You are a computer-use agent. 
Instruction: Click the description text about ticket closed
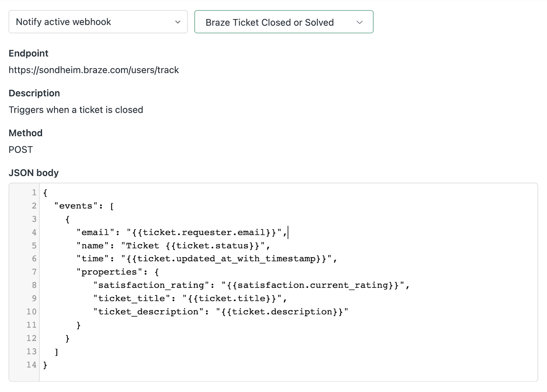pyautogui.click(x=76, y=110)
